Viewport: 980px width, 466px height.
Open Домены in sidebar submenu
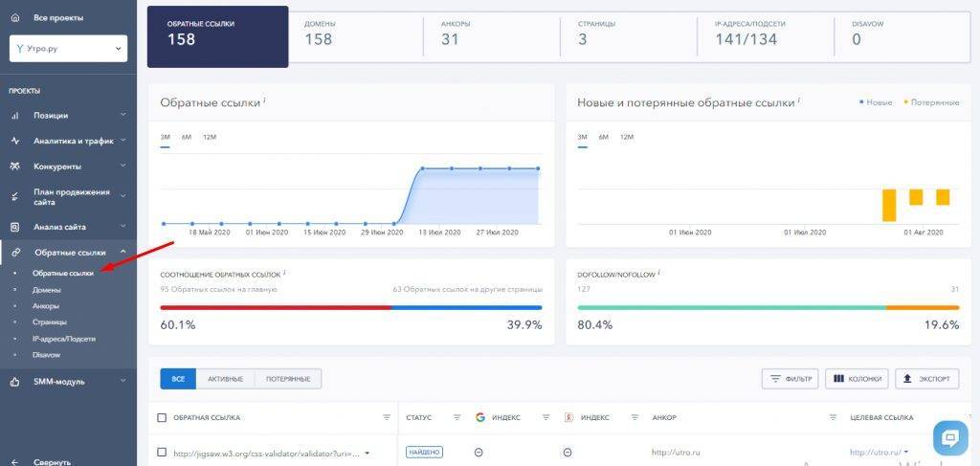click(46, 290)
